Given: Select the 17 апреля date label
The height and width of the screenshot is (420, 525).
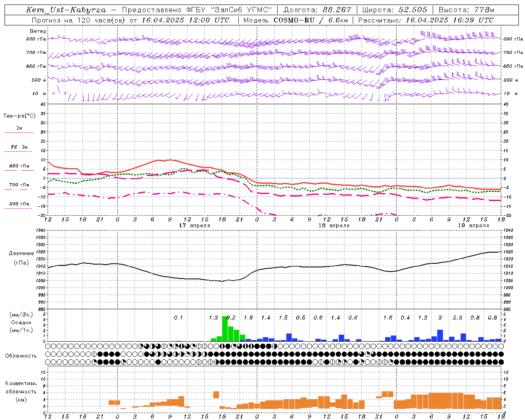Looking at the screenshot, I should (194, 226).
